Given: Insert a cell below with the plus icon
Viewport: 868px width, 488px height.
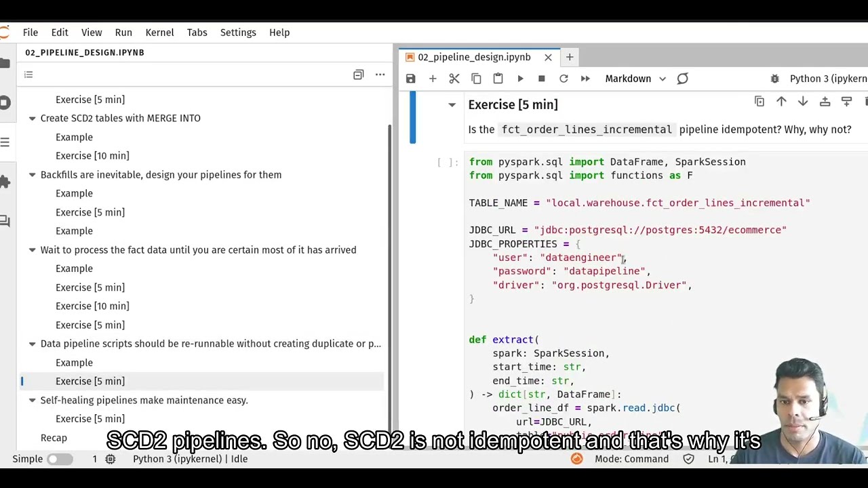Looking at the screenshot, I should [433, 79].
